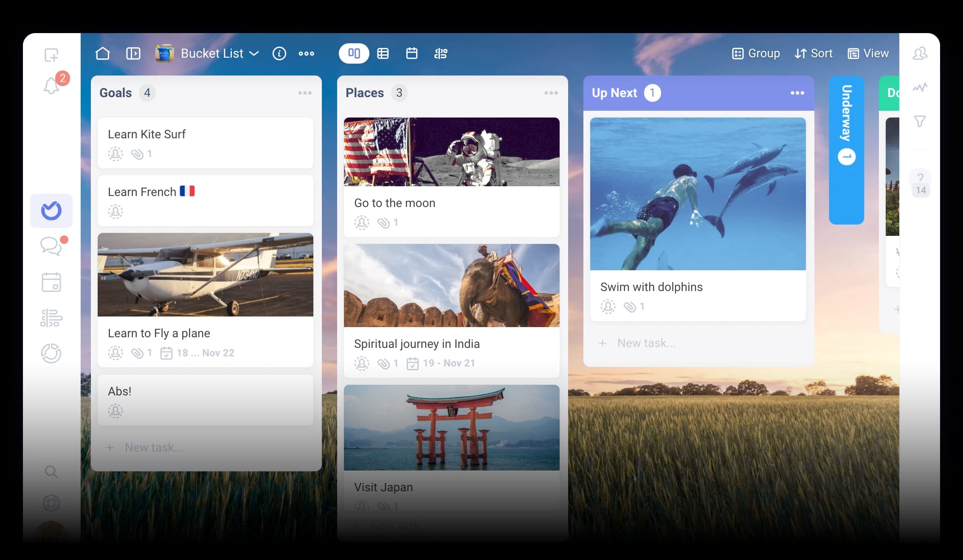
Task: Switch to calendar view in toolbar
Action: point(411,53)
